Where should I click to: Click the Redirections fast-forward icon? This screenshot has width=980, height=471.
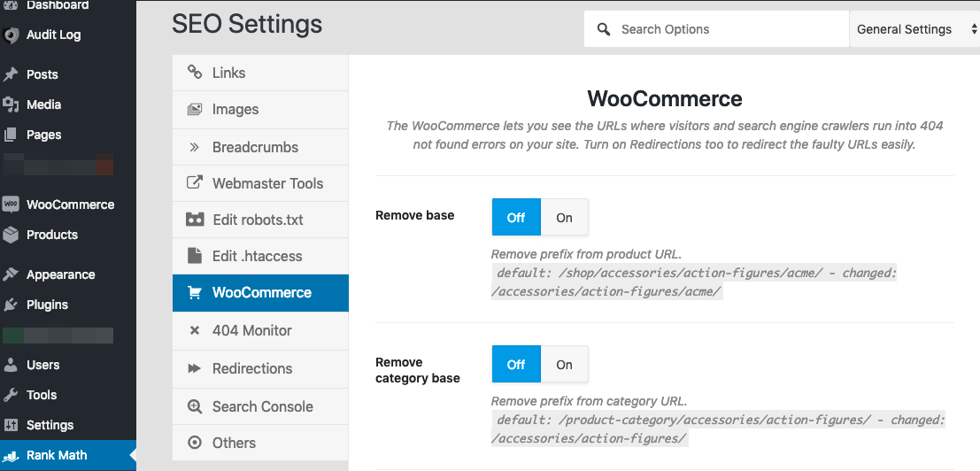(195, 368)
